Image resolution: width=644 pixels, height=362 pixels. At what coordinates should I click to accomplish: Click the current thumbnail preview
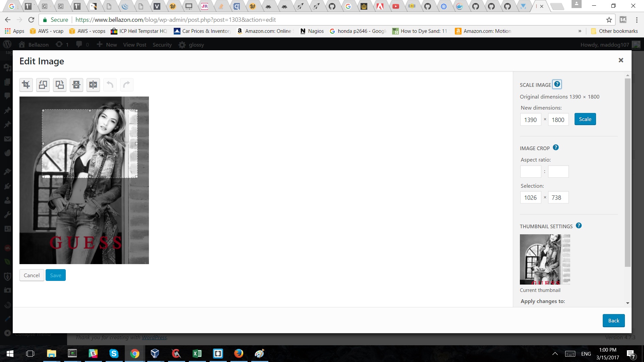[545, 259]
